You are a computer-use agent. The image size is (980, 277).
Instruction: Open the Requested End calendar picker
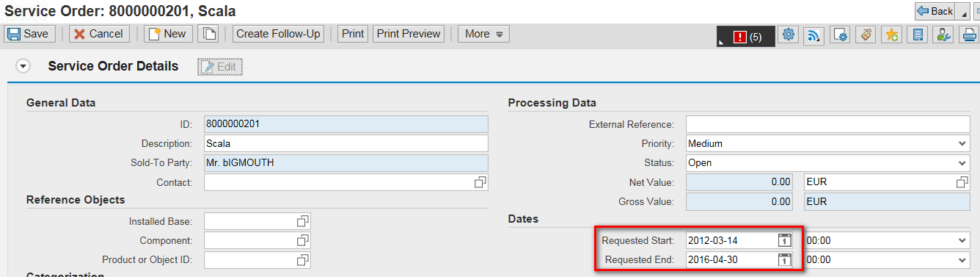click(784, 259)
